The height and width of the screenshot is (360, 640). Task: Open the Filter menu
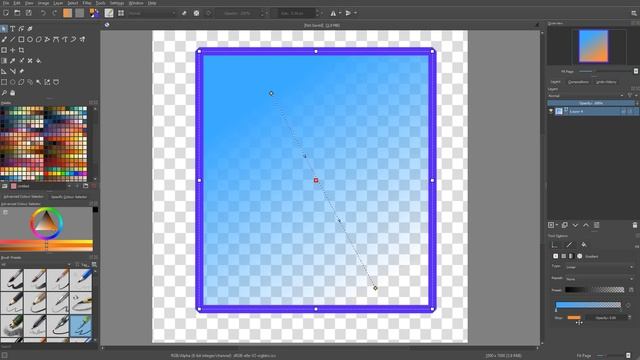pos(87,3)
